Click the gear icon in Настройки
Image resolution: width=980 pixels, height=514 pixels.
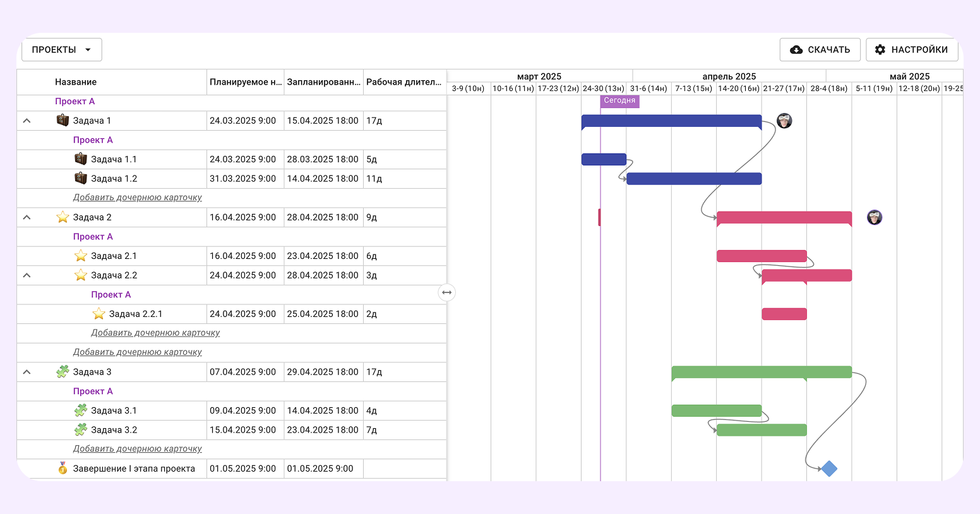(x=880, y=50)
